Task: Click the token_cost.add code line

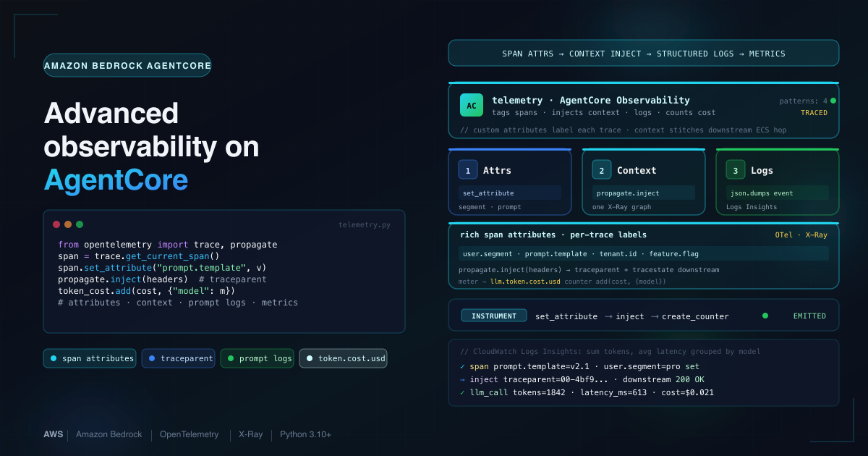Action: (146, 291)
